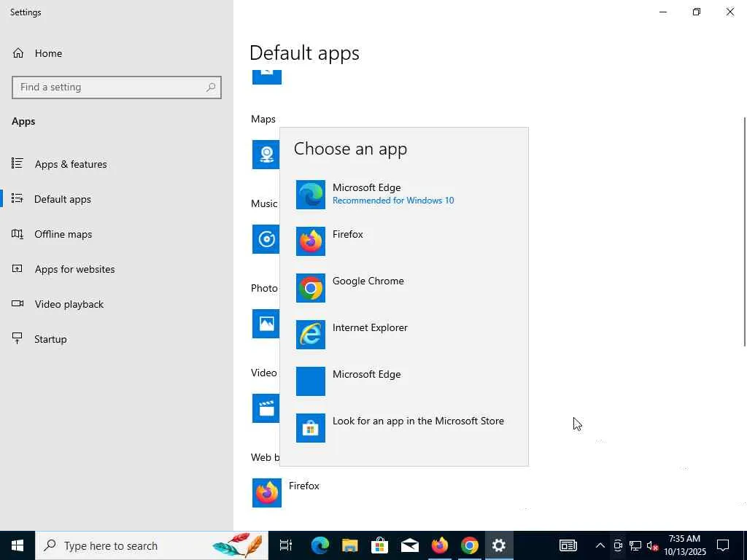The image size is (747, 560).
Task: Select Internet Explorer from the app list
Action: coord(403,334)
